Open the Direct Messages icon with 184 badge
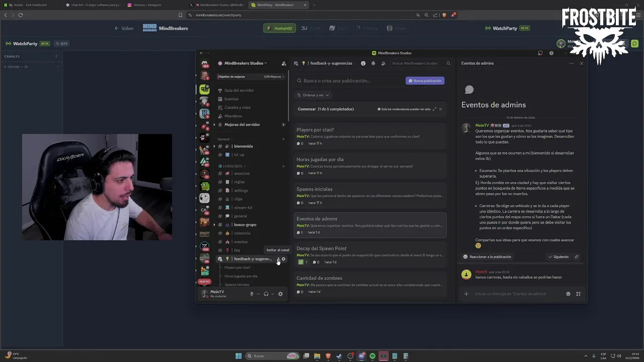Viewport: 644px width, 362px height. click(204, 64)
